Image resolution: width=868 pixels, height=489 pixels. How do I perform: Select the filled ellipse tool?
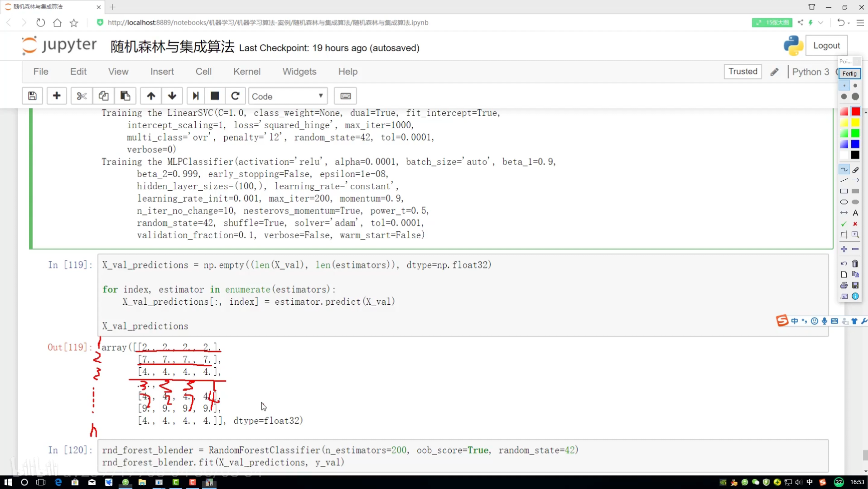[x=855, y=202]
